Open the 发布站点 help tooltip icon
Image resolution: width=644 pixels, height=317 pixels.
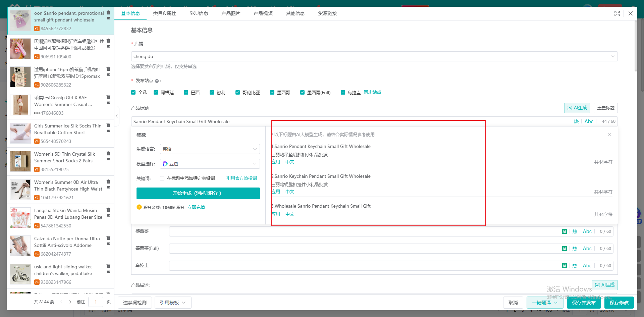(157, 81)
